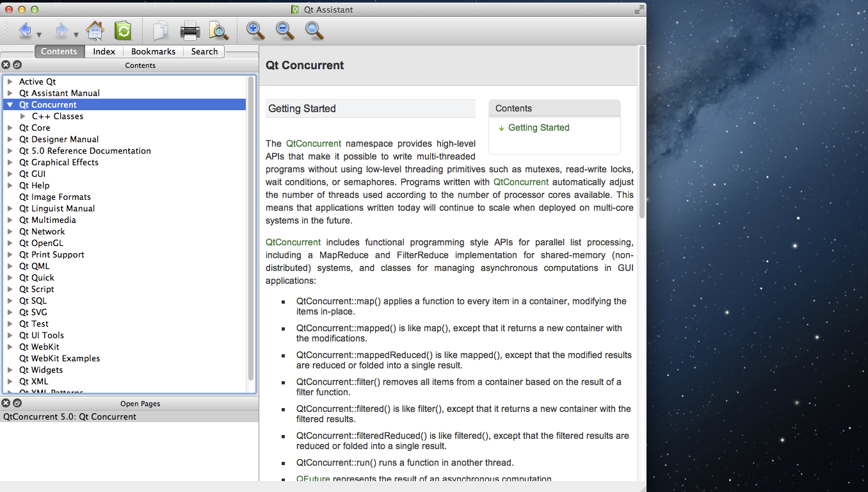
Task: Follow the Getting Started contents link
Action: 538,127
